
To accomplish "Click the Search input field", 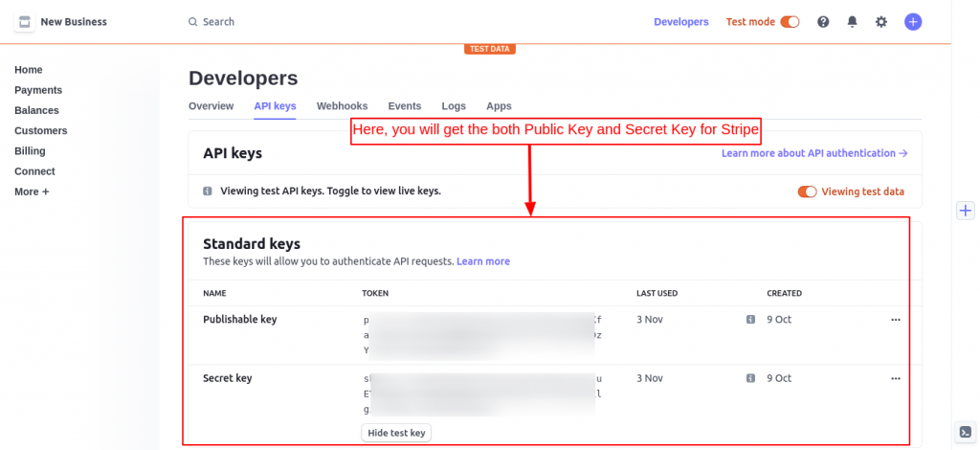I will 219,22.
